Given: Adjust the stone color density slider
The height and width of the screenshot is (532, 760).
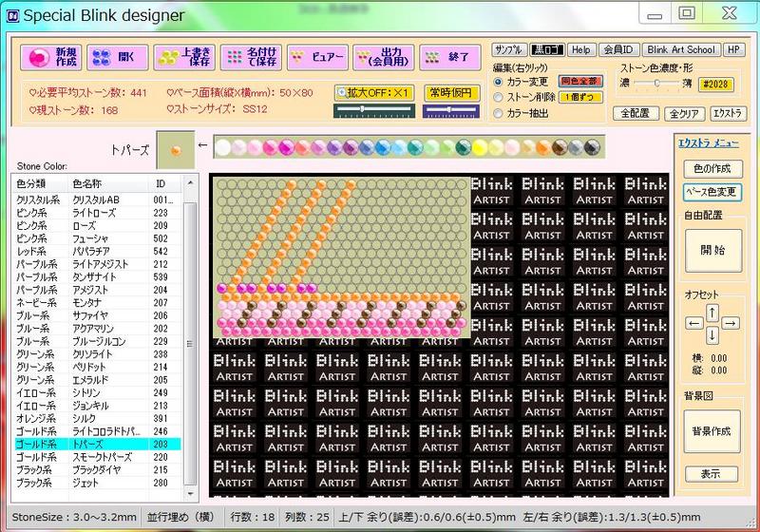Looking at the screenshot, I should (x=655, y=84).
